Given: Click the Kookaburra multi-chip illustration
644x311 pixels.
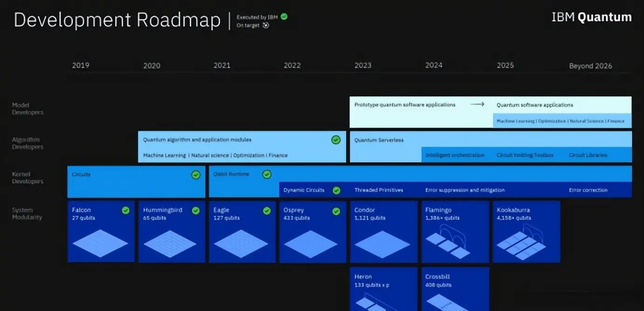Looking at the screenshot, I should point(521,241).
